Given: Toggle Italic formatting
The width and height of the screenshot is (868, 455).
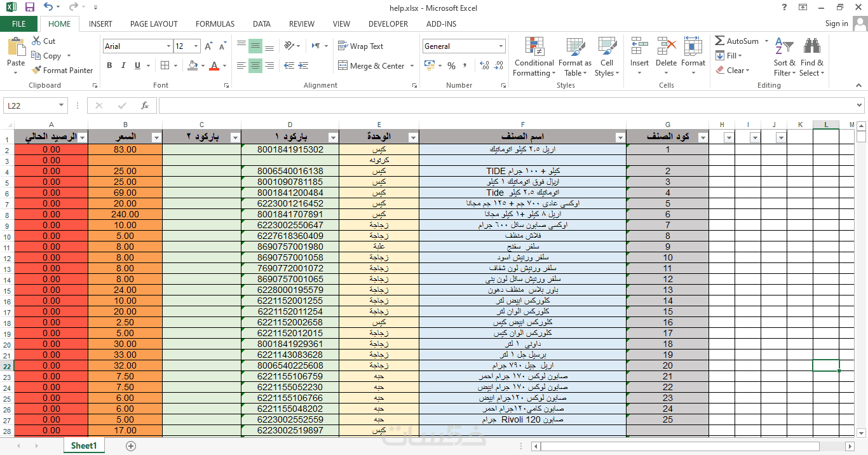Looking at the screenshot, I should (123, 65).
